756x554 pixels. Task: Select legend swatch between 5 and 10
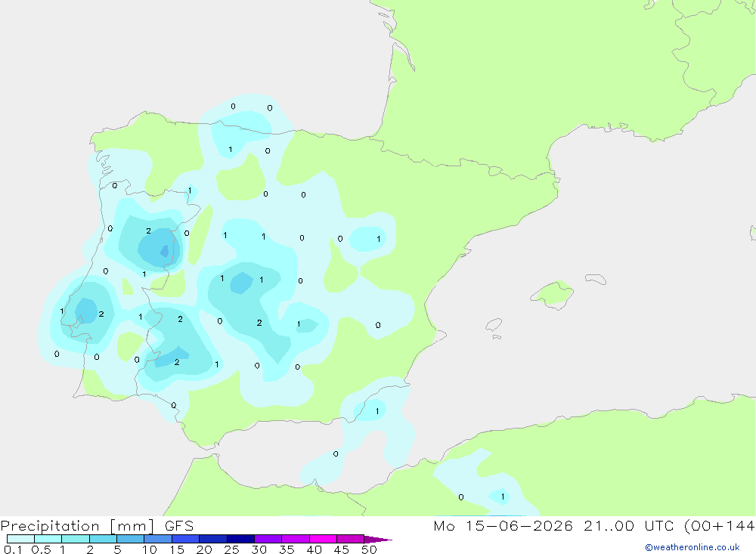pyautogui.click(x=131, y=539)
